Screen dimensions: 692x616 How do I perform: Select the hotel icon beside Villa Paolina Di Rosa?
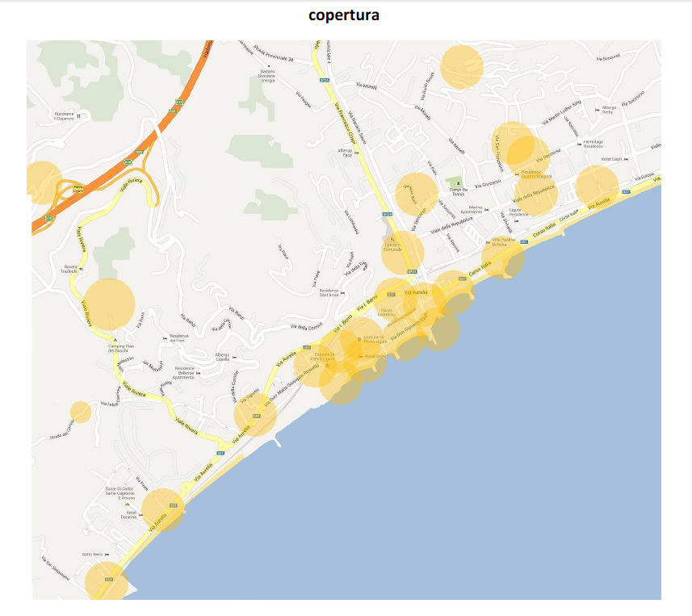[x=487, y=242]
